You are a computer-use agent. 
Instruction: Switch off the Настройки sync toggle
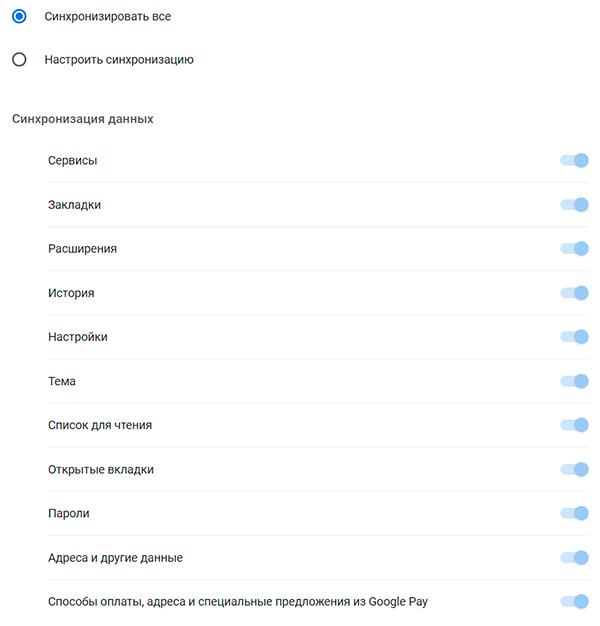click(x=574, y=337)
